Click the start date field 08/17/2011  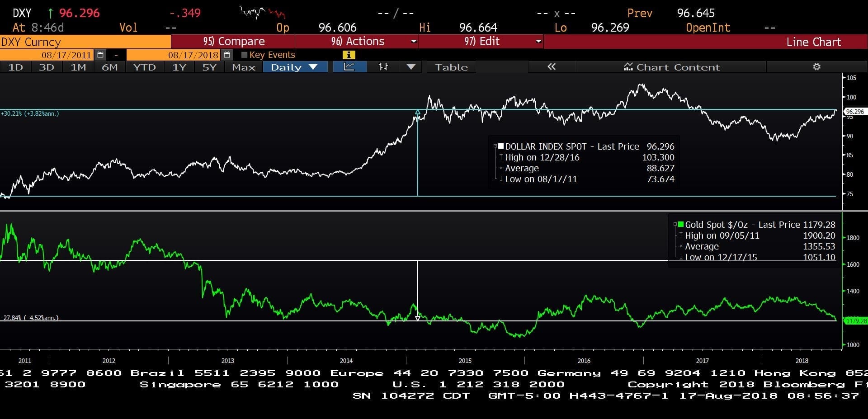48,55
